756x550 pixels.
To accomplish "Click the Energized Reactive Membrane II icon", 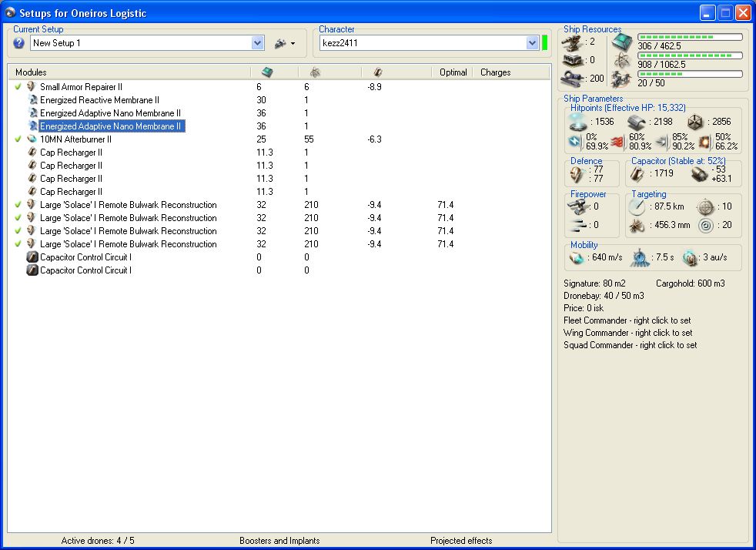I will [x=33, y=100].
